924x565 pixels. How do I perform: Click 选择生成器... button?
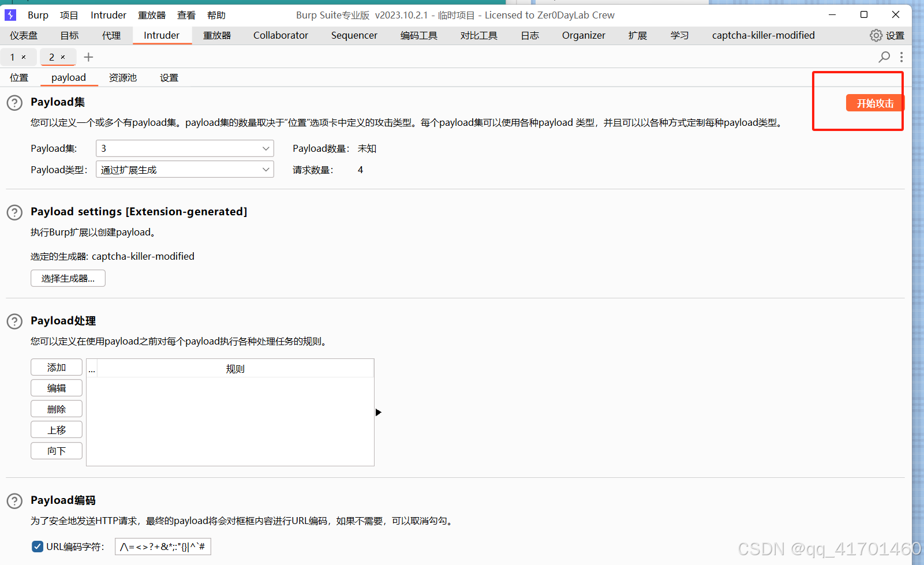tap(68, 278)
